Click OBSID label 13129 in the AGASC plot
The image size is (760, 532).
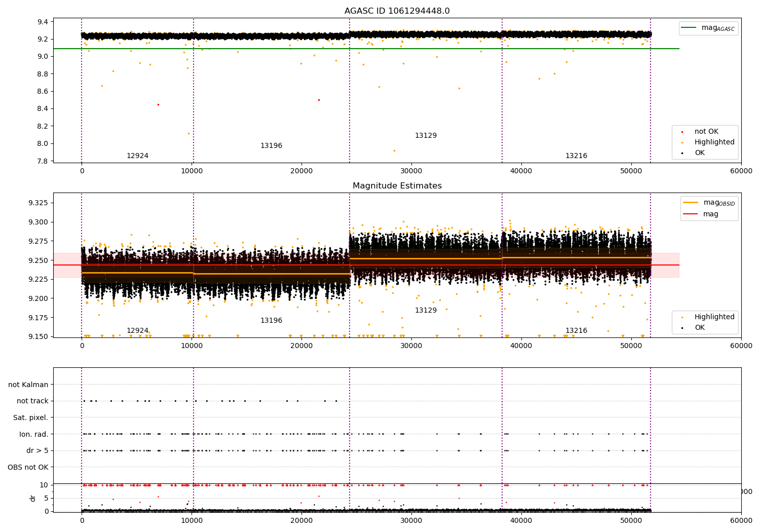(426, 136)
